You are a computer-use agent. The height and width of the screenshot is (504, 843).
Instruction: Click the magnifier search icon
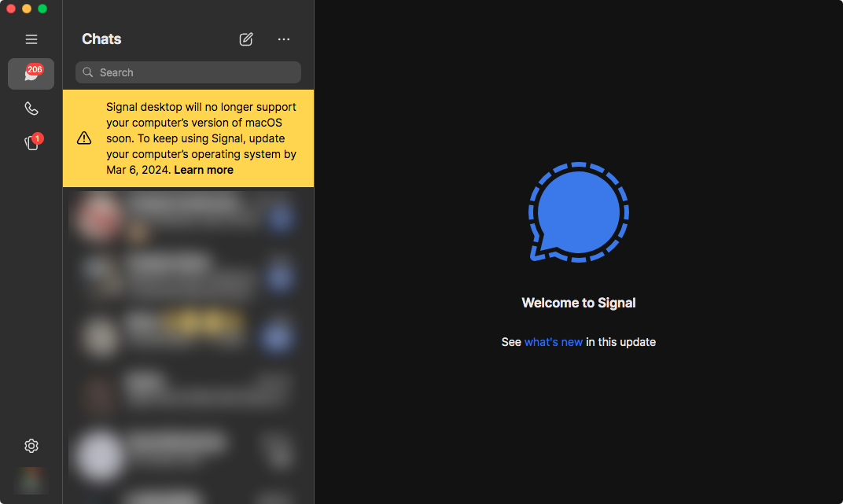pos(87,72)
